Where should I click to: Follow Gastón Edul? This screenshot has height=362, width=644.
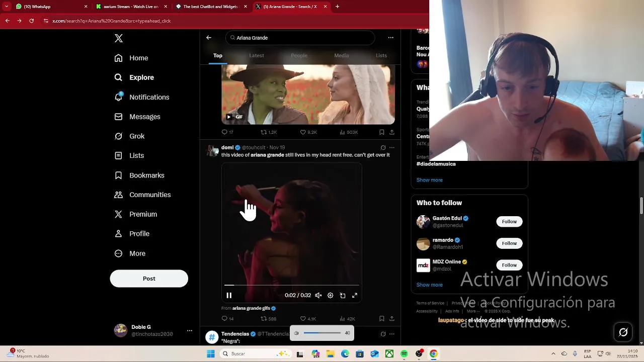[x=509, y=222]
